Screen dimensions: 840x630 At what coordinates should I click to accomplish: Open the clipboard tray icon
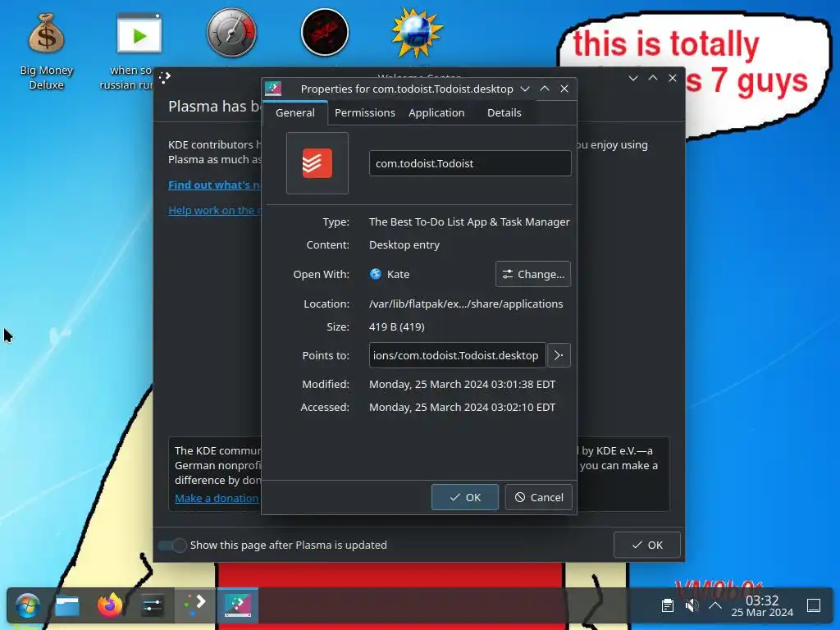coord(668,606)
